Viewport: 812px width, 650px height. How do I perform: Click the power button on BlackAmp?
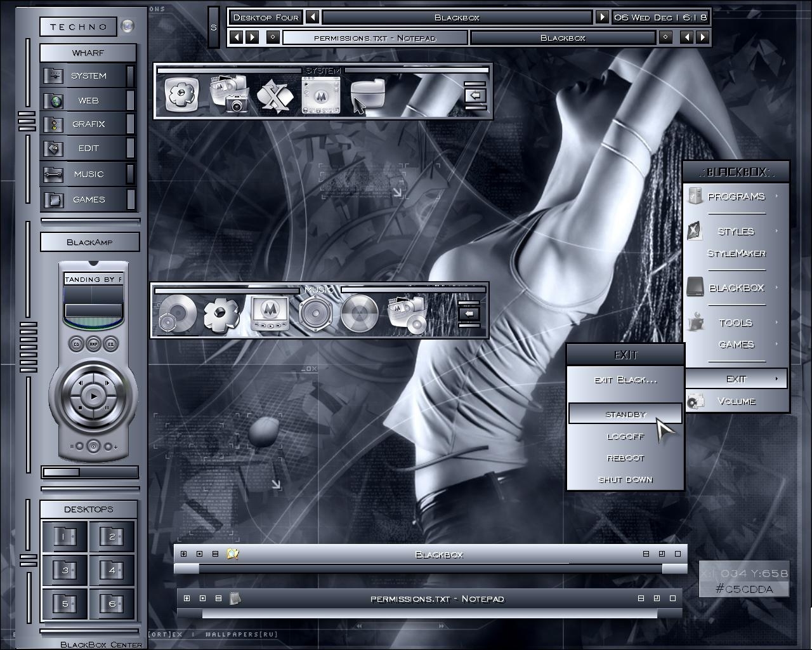tap(93, 446)
